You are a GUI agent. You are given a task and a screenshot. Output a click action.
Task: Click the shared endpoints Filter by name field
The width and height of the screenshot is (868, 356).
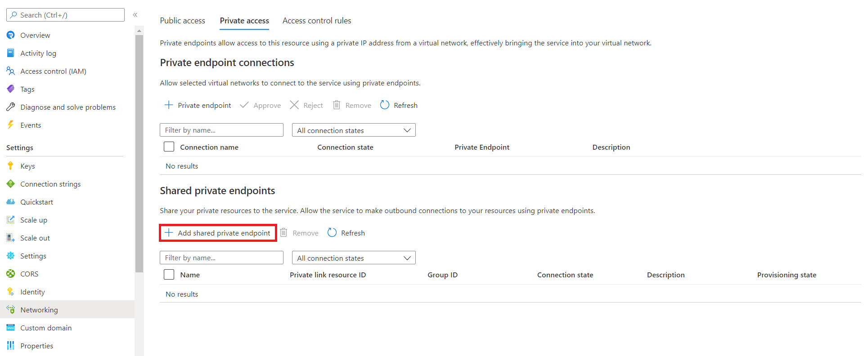click(221, 258)
